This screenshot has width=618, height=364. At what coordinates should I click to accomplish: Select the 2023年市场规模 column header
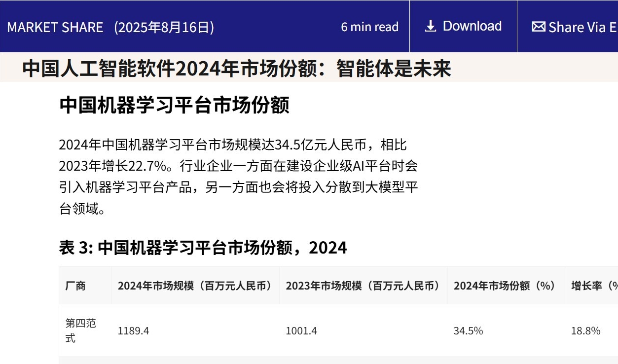pos(363,286)
